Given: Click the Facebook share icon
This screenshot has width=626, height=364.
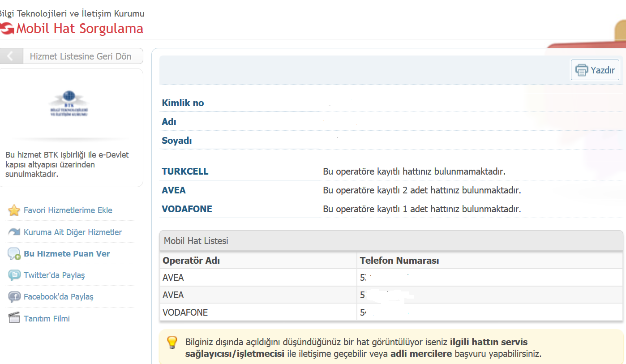Looking at the screenshot, I should [14, 297].
